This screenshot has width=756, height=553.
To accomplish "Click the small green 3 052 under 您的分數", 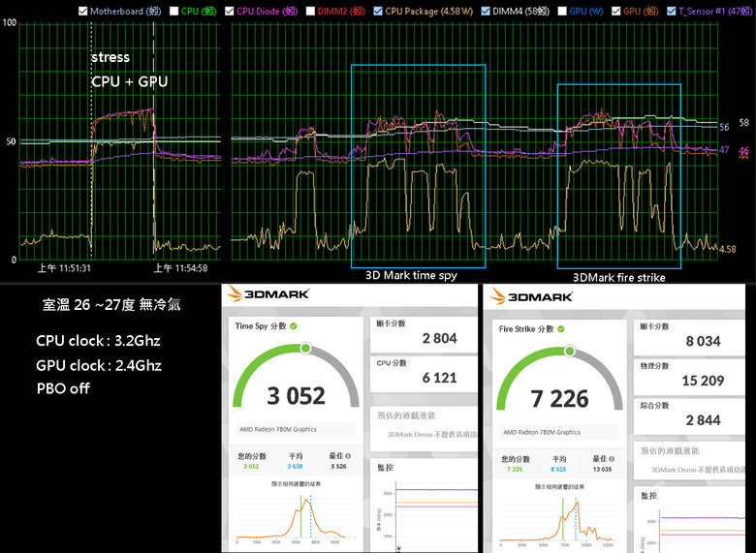I will (251, 466).
